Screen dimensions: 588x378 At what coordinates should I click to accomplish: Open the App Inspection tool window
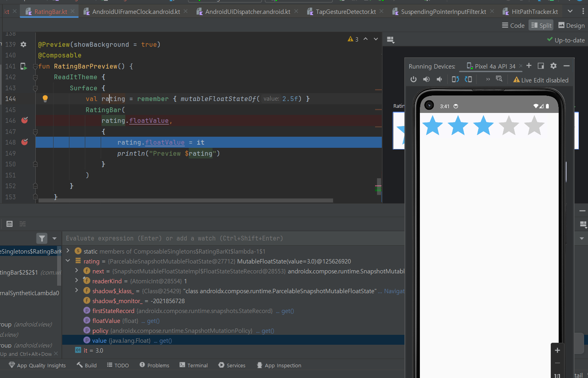click(279, 365)
